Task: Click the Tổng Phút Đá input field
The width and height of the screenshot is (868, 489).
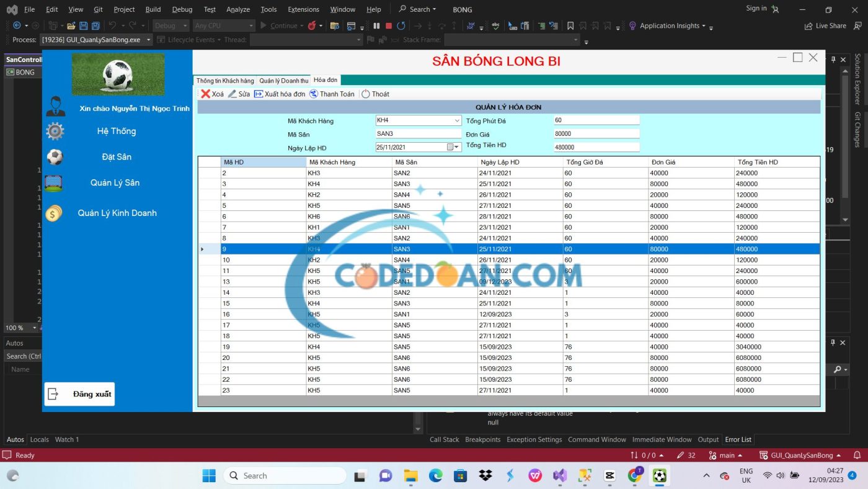Action: pos(596,120)
